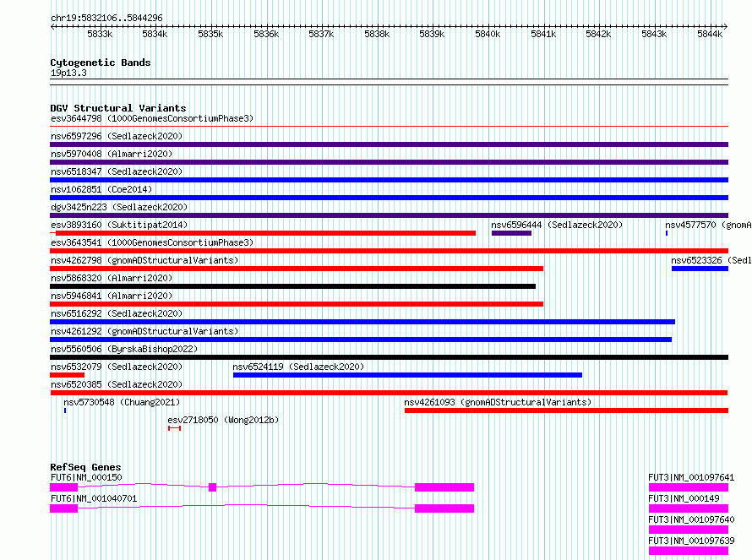Click the esv3644798 thin red variant line
752x560 pixels.
(x=389, y=127)
